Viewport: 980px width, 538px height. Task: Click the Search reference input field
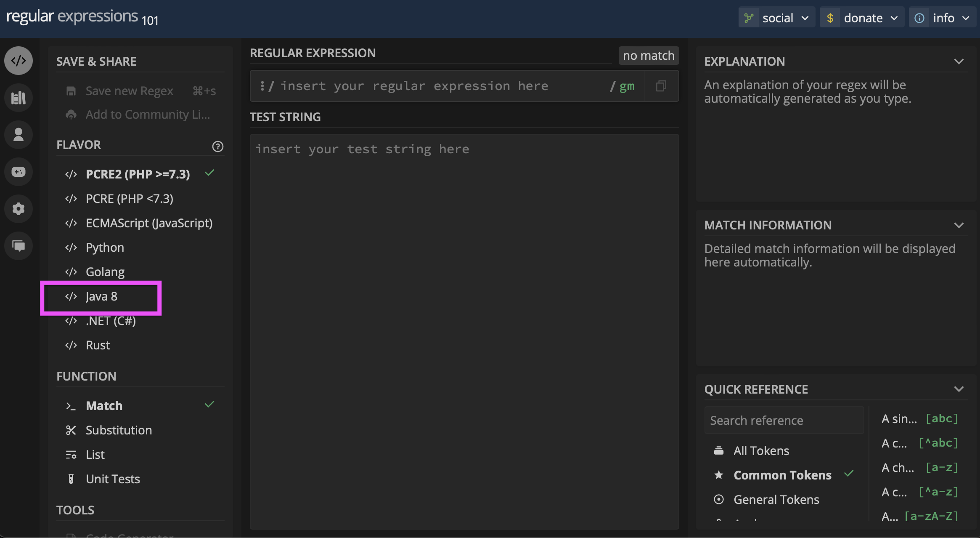[x=784, y=421]
